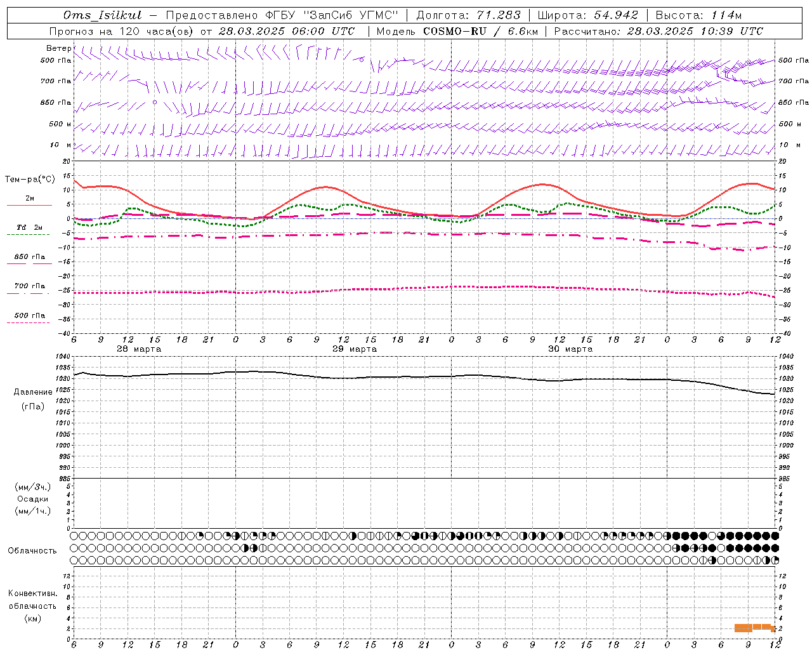Click the orange convective cloud bar
This screenshot has height=650, width=812.
pyautogui.click(x=755, y=628)
